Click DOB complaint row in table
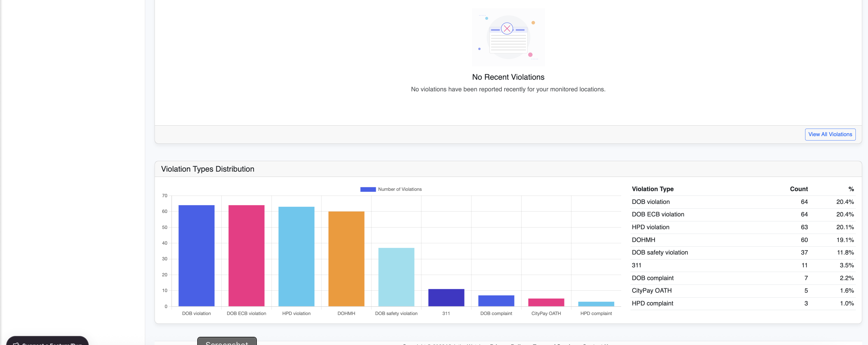The height and width of the screenshot is (345, 868). [x=743, y=278]
